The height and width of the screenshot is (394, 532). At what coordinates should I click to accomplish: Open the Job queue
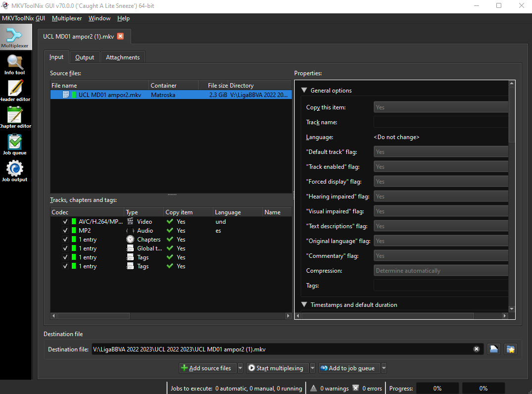(14, 145)
